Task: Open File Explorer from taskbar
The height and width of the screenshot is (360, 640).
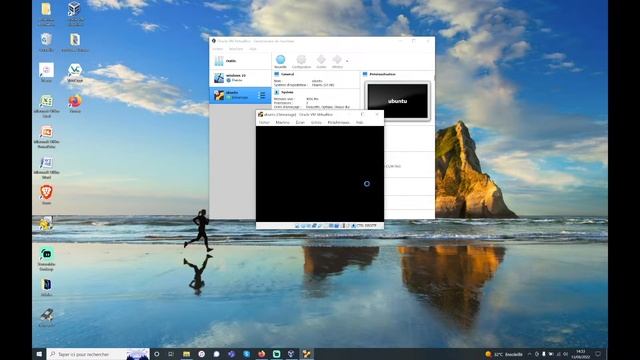Action: 187,354
